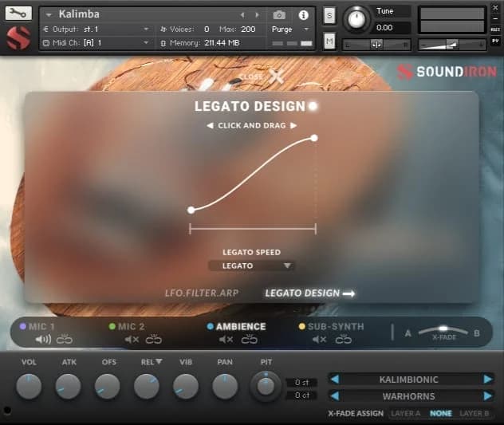The height and width of the screenshot is (425, 504).
Task: Click the link icon under MIC 2
Action: [153, 340]
